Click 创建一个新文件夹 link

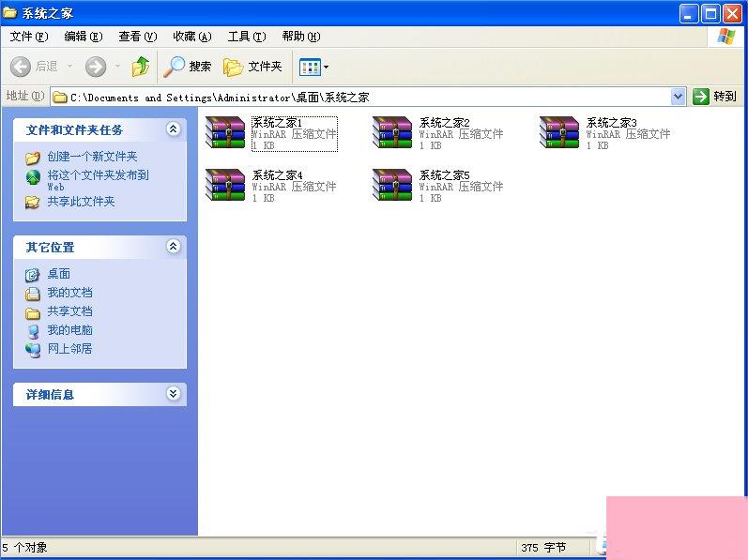[x=92, y=157]
